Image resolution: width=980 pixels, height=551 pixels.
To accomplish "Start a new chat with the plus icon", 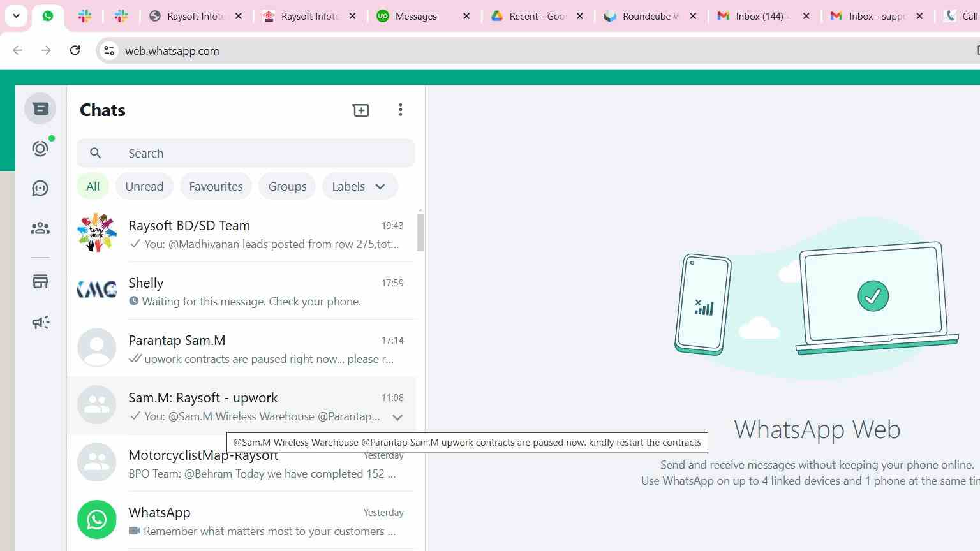I will (x=361, y=110).
